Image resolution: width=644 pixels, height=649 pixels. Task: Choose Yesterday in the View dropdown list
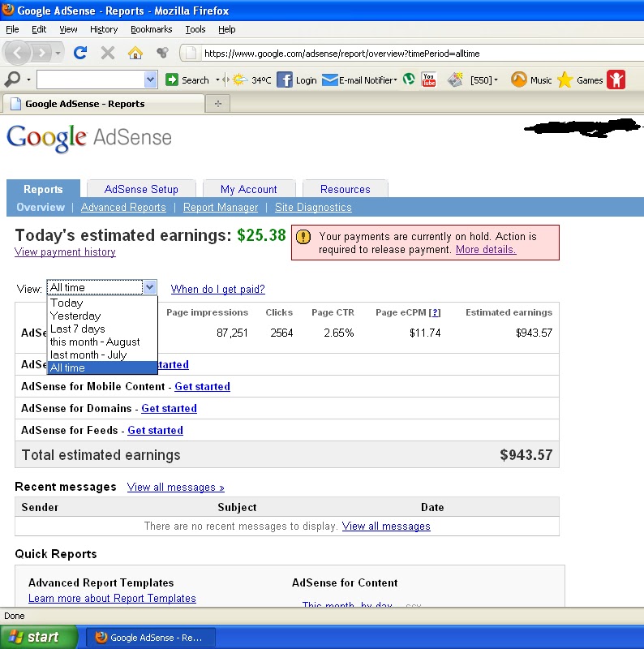coord(102,316)
